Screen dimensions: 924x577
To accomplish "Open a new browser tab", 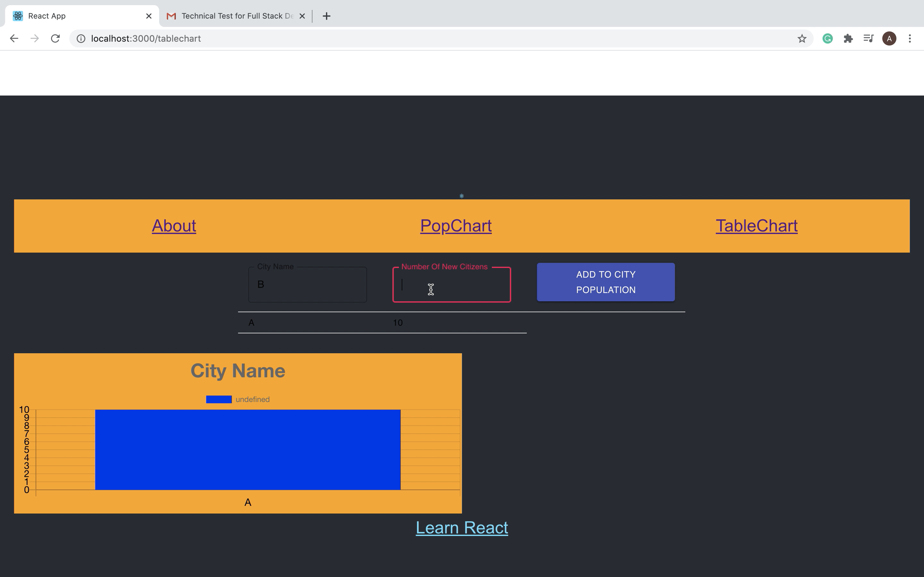I will pos(327,16).
